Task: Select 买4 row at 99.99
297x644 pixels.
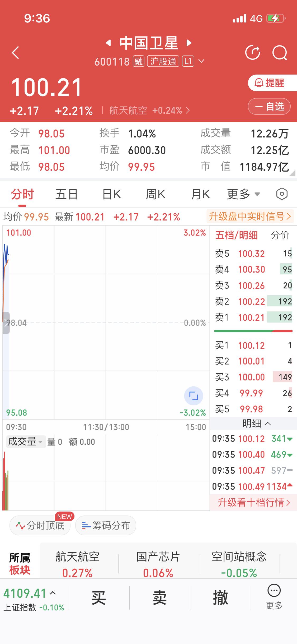Action: pos(253,393)
